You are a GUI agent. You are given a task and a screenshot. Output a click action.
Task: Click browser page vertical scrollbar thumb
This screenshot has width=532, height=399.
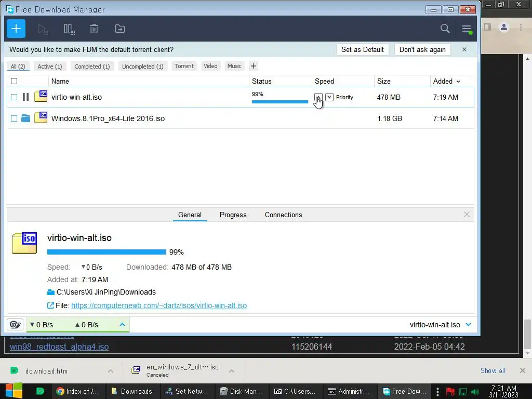click(527, 334)
